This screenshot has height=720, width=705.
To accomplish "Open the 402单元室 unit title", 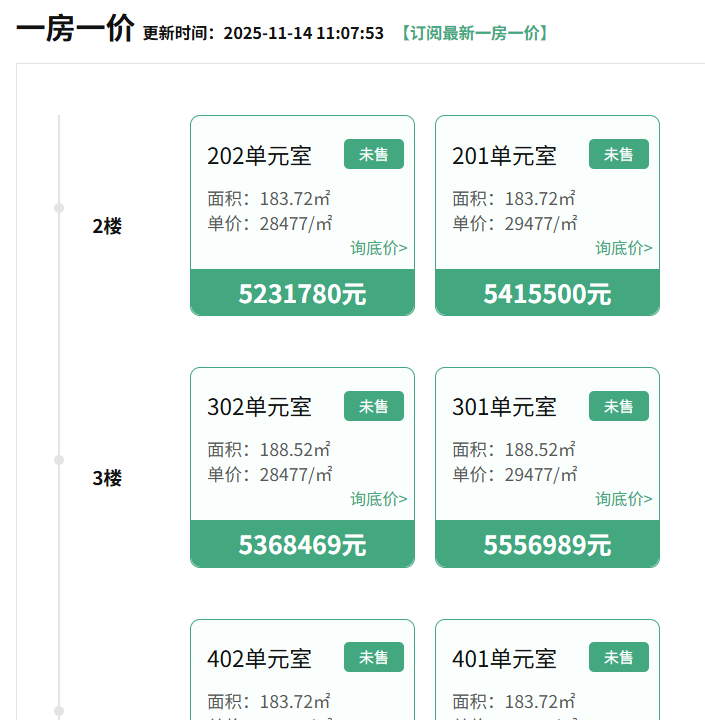I will click(259, 659).
